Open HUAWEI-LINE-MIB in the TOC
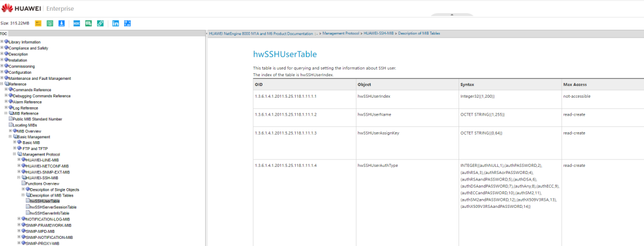This screenshot has height=246, width=644. coord(42,160)
